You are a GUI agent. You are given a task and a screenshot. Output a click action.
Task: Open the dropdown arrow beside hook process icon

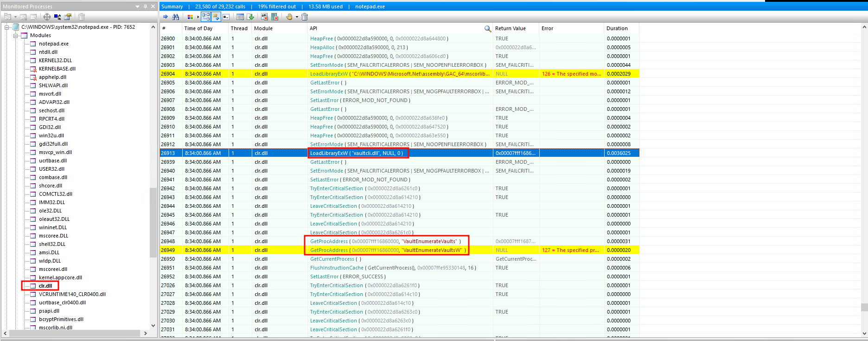(15, 17)
